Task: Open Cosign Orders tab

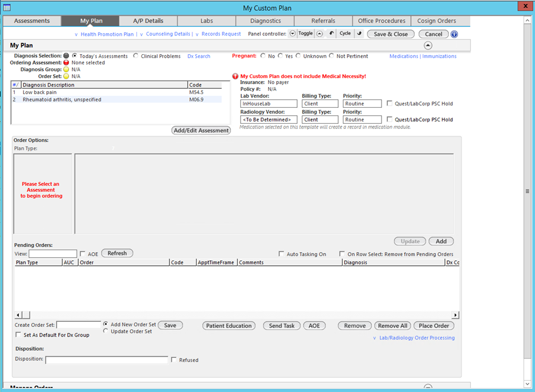Action: [x=437, y=21]
